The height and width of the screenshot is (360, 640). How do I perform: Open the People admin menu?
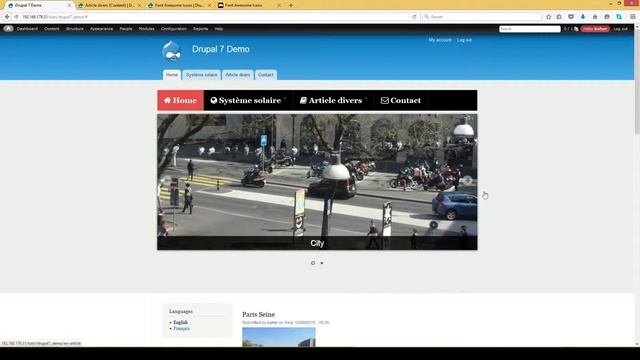point(126,29)
